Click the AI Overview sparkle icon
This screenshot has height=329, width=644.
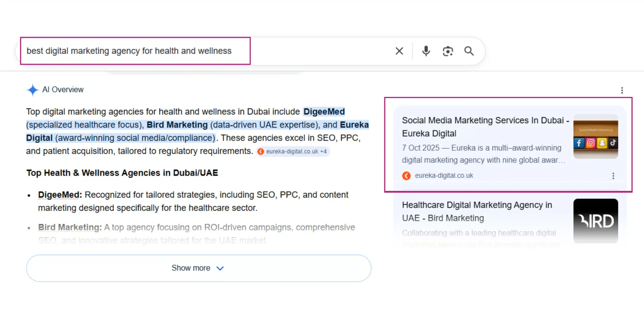[x=32, y=90]
